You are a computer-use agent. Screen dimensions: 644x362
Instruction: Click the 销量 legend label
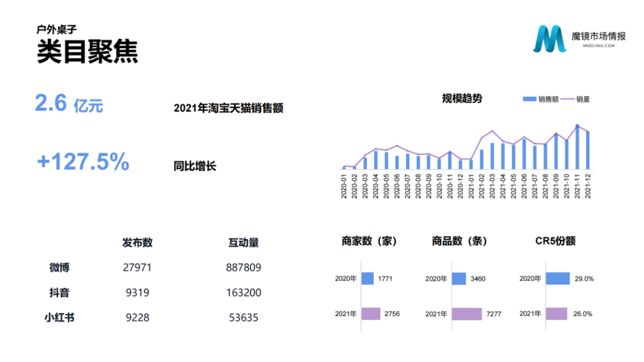(583, 99)
